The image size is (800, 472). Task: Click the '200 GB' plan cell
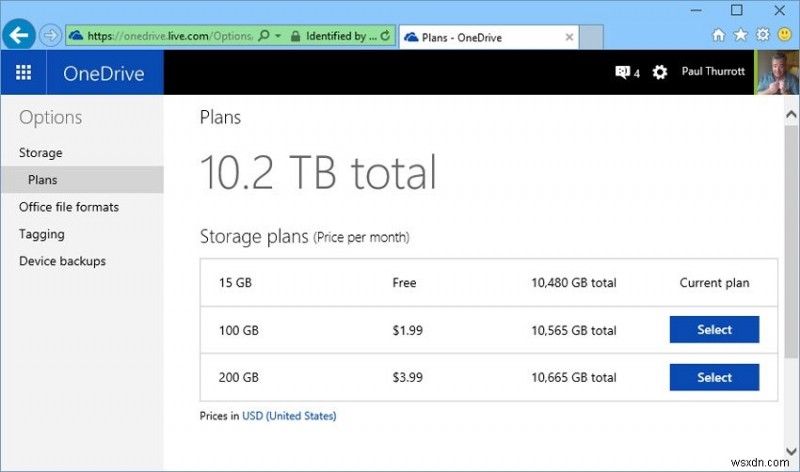point(239,378)
